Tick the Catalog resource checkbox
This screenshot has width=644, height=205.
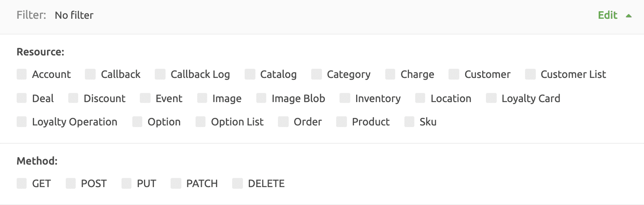tap(250, 75)
